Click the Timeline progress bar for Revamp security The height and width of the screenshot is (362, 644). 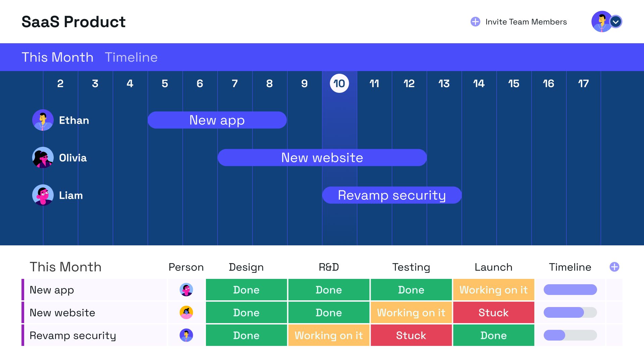pyautogui.click(x=570, y=335)
